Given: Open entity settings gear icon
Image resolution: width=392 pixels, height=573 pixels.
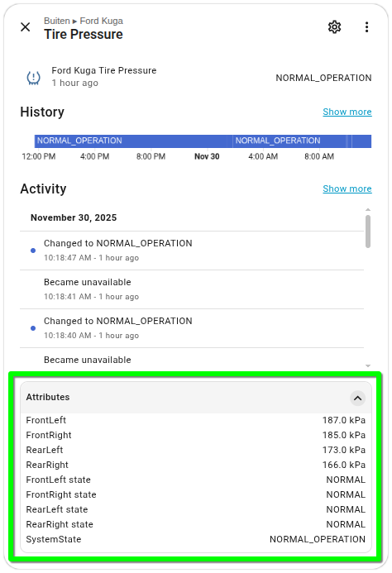Looking at the screenshot, I should [x=334, y=27].
